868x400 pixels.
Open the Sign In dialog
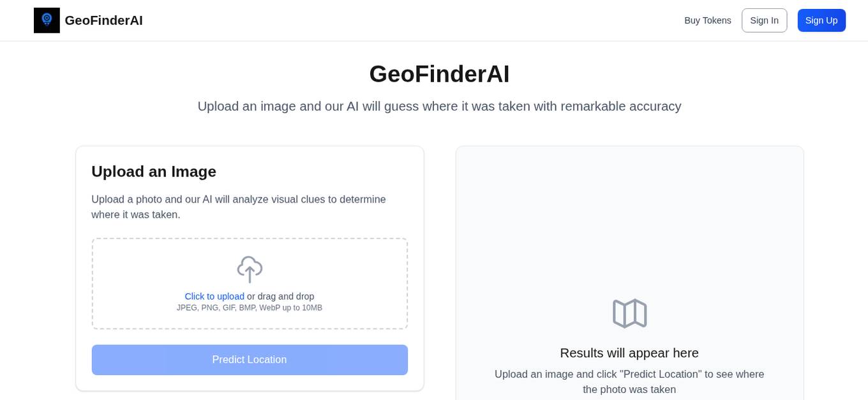tap(764, 20)
